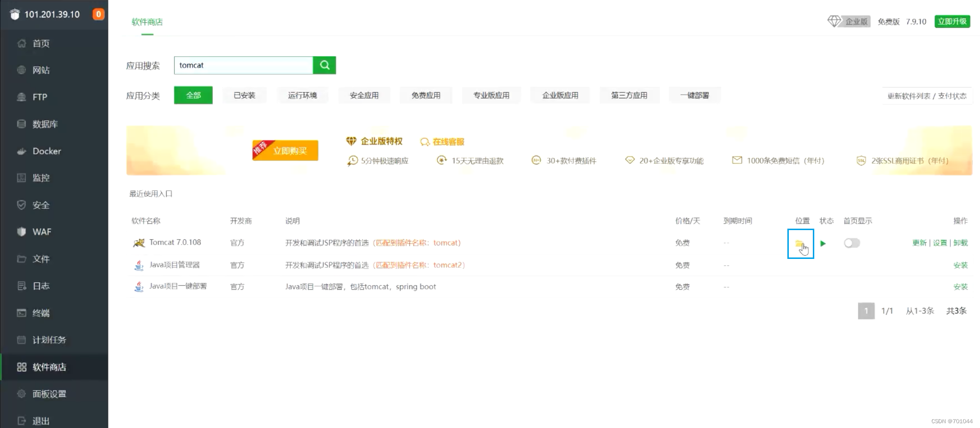Image resolution: width=980 pixels, height=428 pixels.
Task: Click the 企业版 diamond badge at top right
Action: click(849, 22)
